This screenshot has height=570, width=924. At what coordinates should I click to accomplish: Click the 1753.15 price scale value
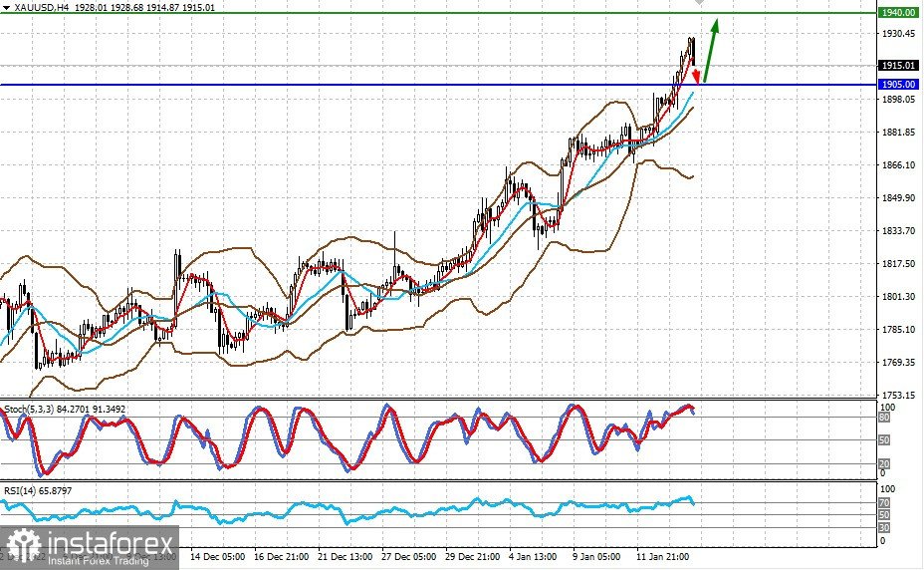(898, 395)
